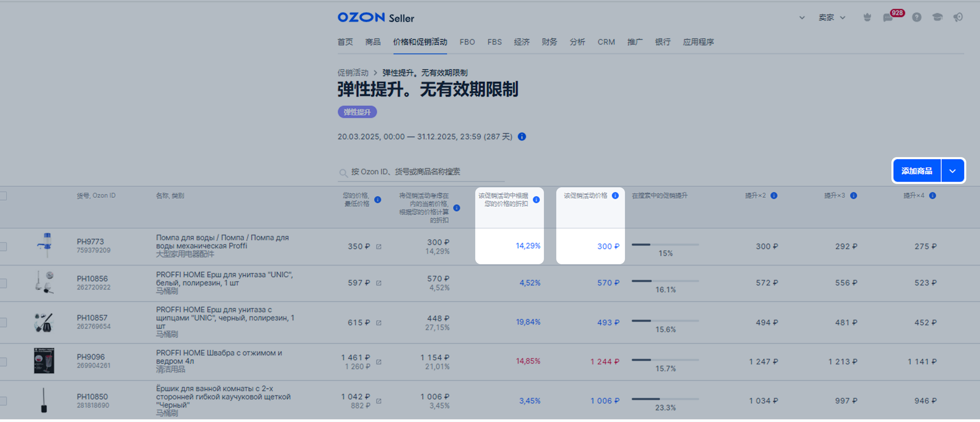Click info icon beside 该促销活动中根据您的价格的折扣 header
This screenshot has height=422, width=980.
tap(536, 200)
